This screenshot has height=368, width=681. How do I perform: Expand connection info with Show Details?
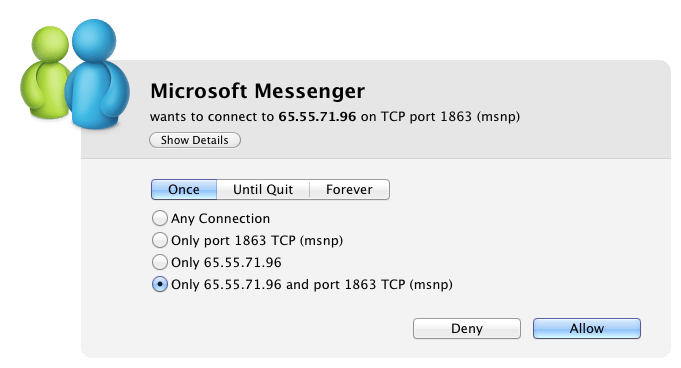pos(195,140)
